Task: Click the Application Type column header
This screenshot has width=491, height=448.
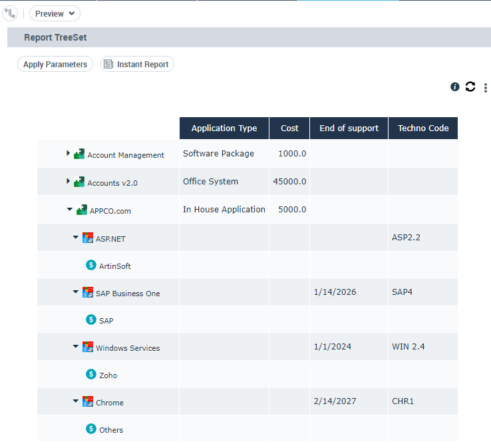Action: 224,128
